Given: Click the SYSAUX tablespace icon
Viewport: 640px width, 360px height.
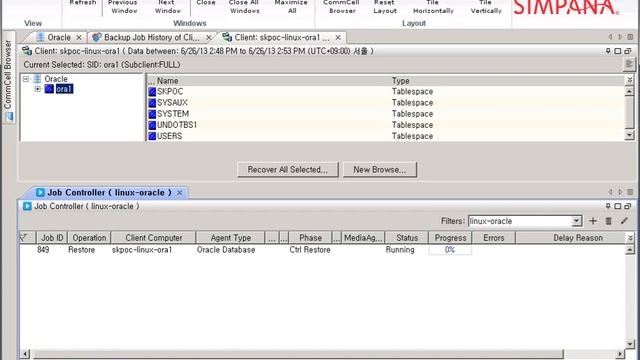Looking at the screenshot, I should click(152, 102).
